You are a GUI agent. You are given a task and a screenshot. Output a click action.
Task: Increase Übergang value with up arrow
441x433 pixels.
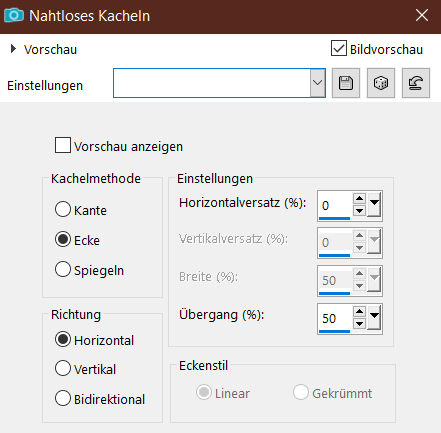coord(359,312)
